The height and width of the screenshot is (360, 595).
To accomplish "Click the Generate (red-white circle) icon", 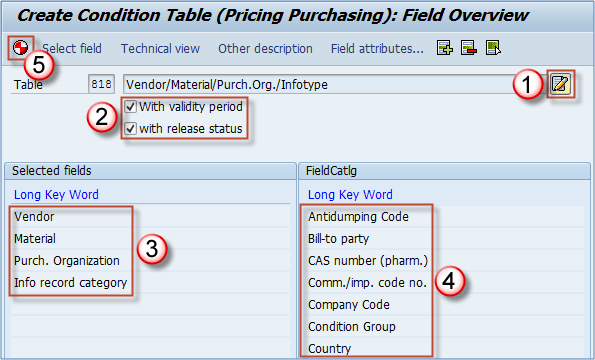I will (20, 48).
